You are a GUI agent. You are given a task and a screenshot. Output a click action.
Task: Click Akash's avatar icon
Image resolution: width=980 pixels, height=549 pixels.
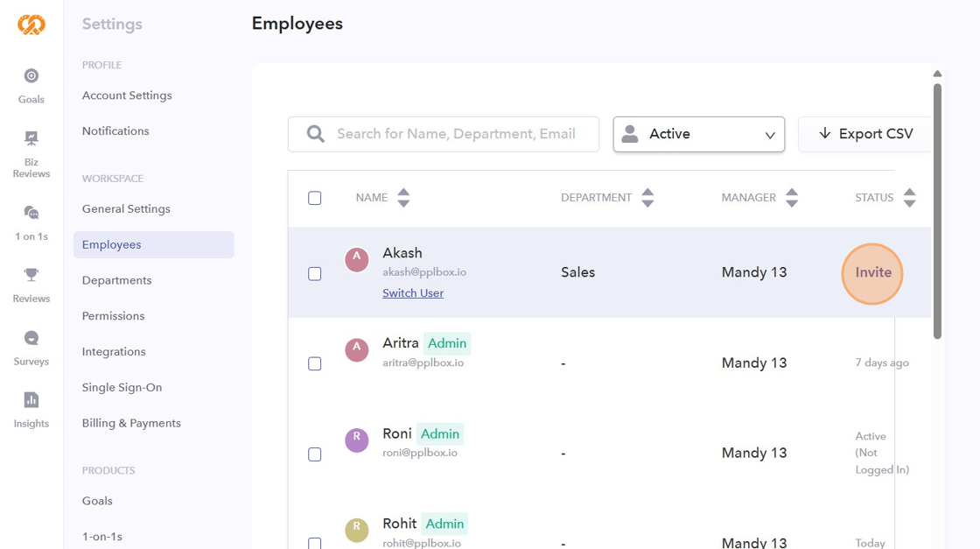[356, 259]
